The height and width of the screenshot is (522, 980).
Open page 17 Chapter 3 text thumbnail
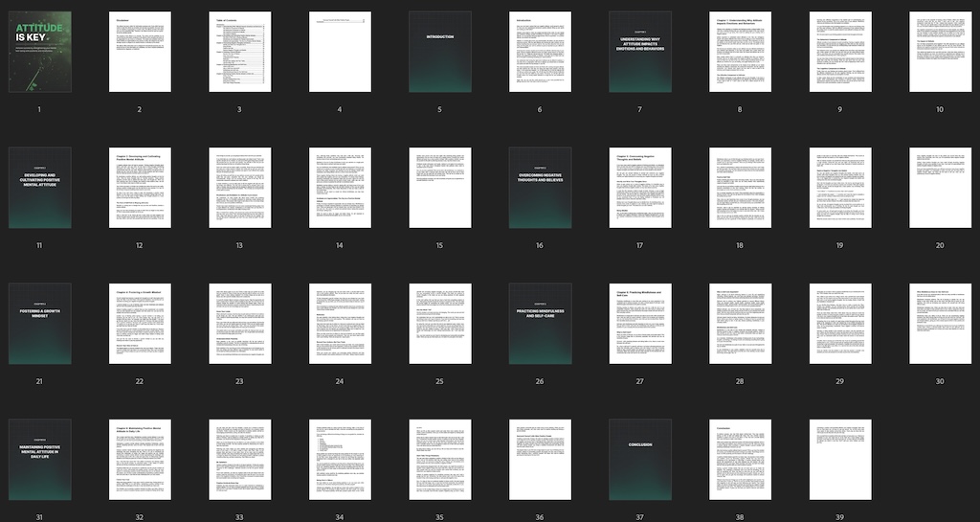(x=639, y=188)
